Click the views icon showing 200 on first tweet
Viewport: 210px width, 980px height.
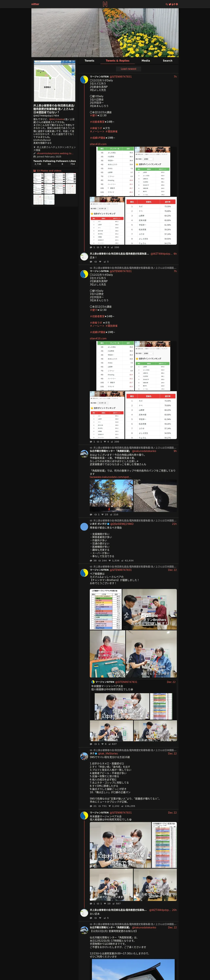(x=112, y=247)
